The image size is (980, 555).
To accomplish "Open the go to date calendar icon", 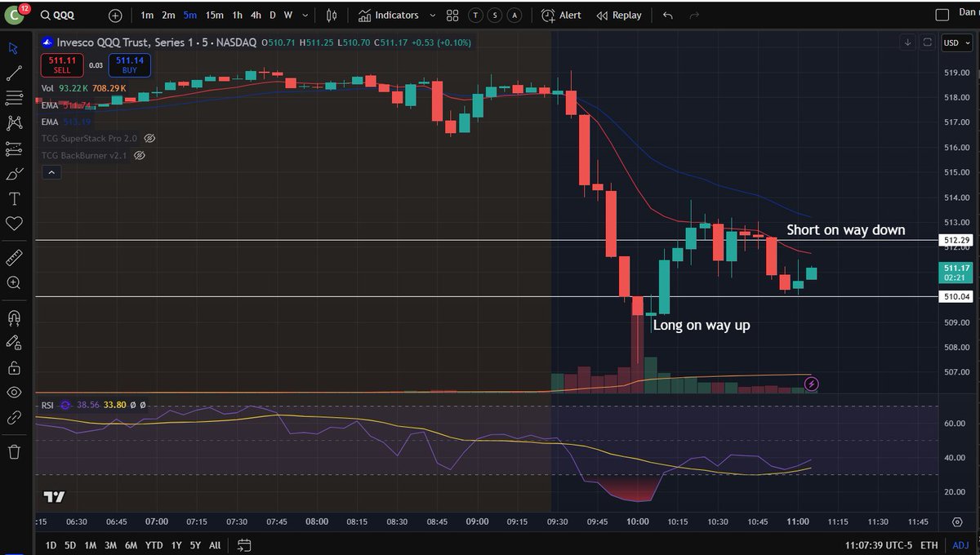I will coord(244,545).
